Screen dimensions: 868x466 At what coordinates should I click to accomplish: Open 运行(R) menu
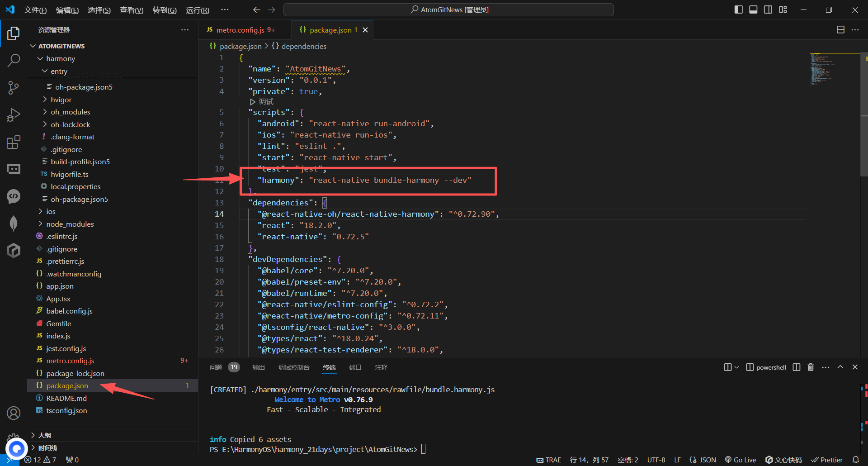pyautogui.click(x=198, y=10)
